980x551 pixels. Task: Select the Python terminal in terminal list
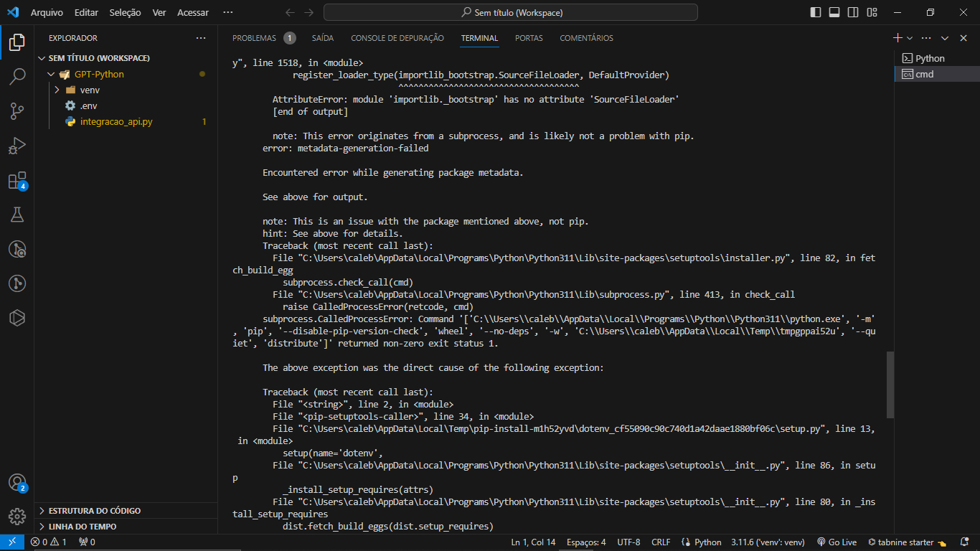[x=937, y=58]
